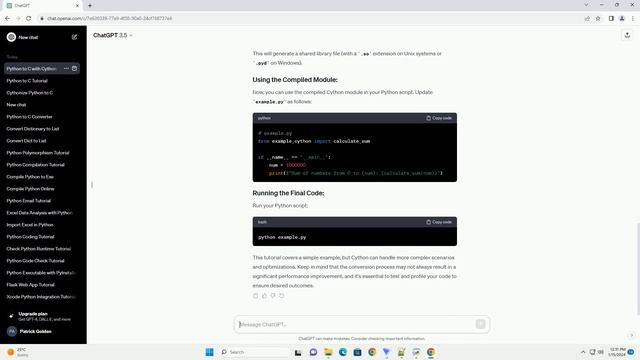Show hidden system tray icons
Image resolution: width=640 pixels, height=360 pixels.
pos(583,352)
